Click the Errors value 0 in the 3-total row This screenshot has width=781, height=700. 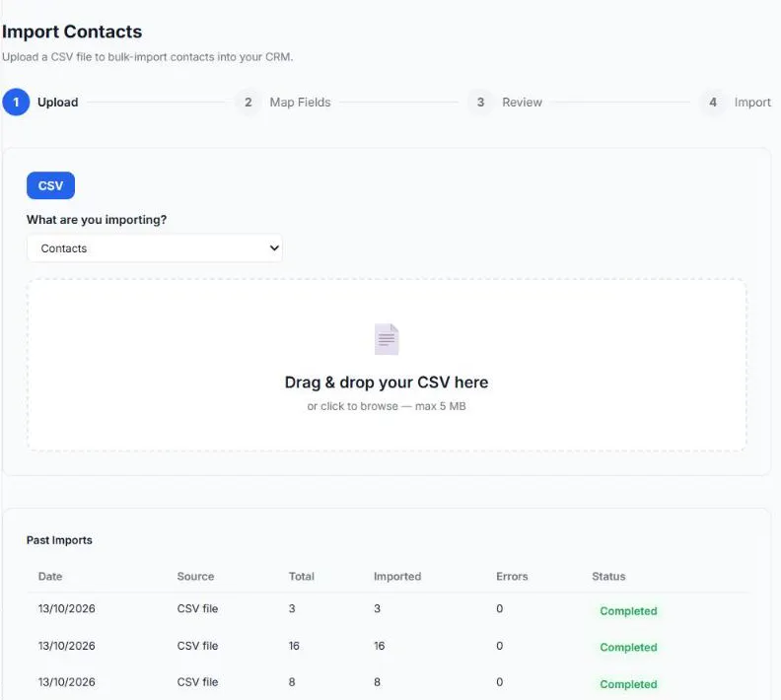tap(500, 608)
